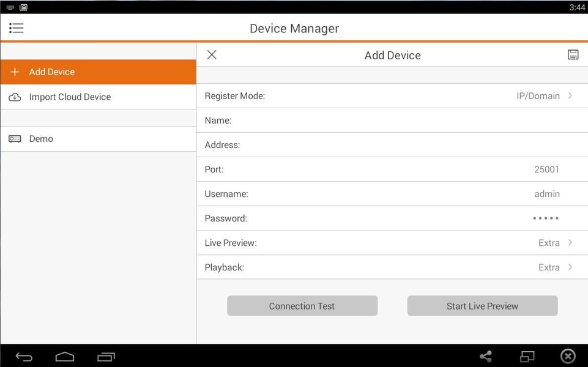This screenshot has width=588, height=367.
Task: Change Live Preview Extra stream value
Action: [549, 243]
